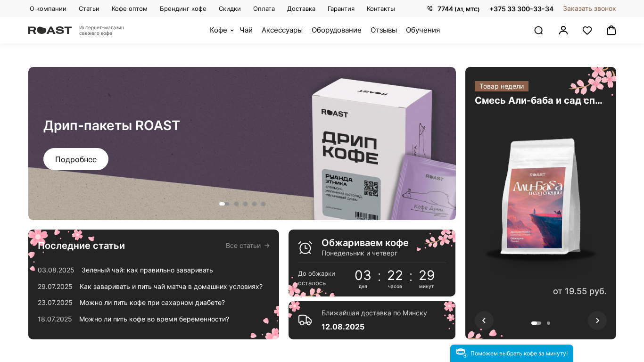The image size is (644, 362).
Task: Open the Чай menu item
Action: 246,30
